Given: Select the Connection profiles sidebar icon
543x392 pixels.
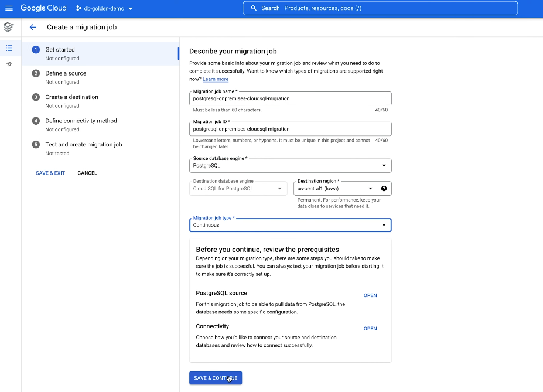Looking at the screenshot, I should tap(8, 63).
